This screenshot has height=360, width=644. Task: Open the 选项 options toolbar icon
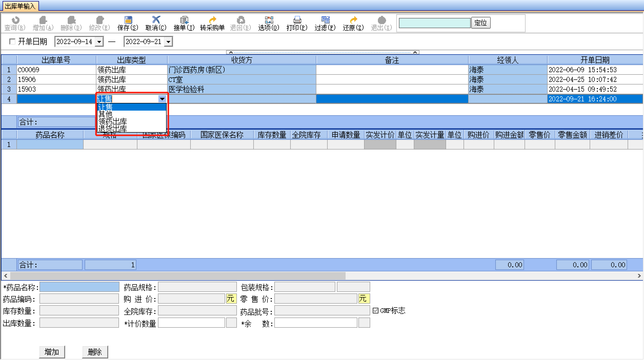click(x=269, y=20)
